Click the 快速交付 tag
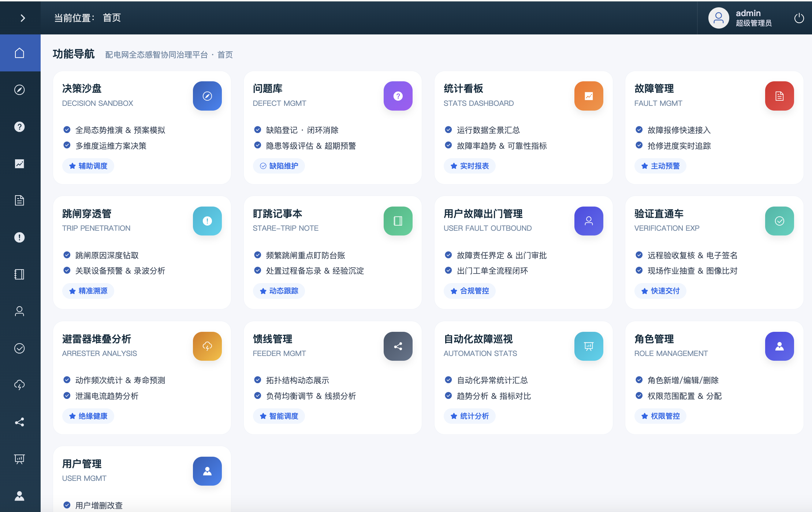Image resolution: width=812 pixels, height=512 pixels. 660,291
